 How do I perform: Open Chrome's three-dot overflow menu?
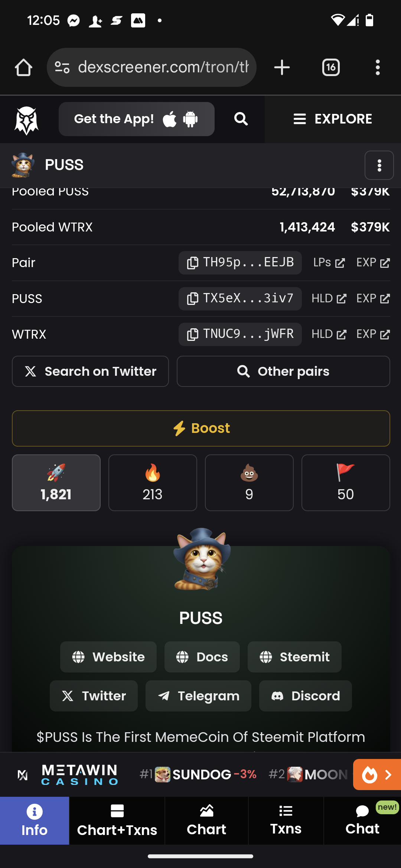point(378,68)
